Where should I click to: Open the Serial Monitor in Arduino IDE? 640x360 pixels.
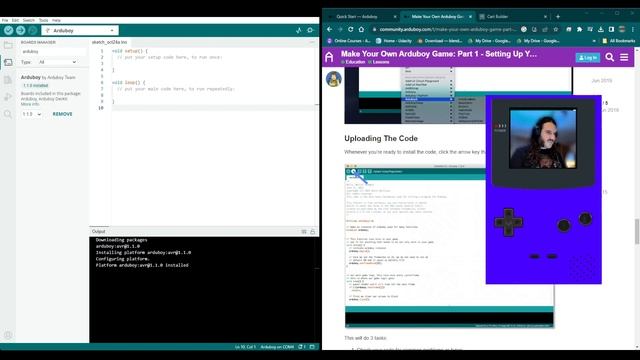point(310,30)
